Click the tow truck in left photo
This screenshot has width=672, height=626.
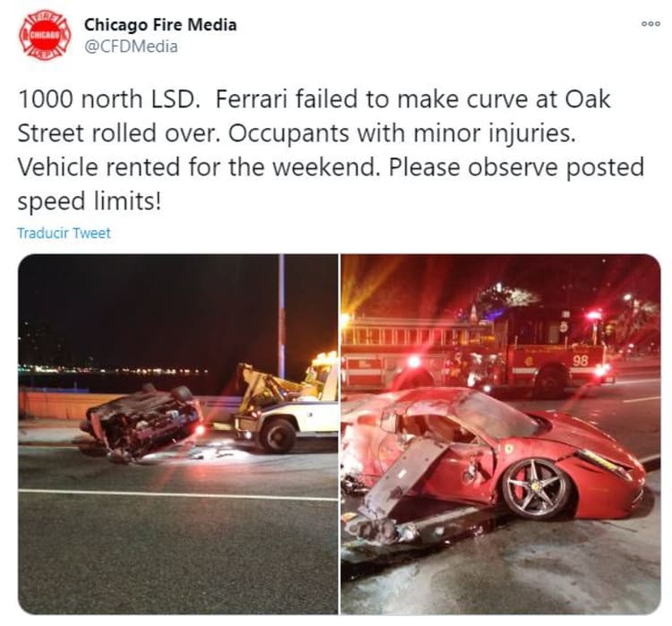pyautogui.click(x=285, y=406)
